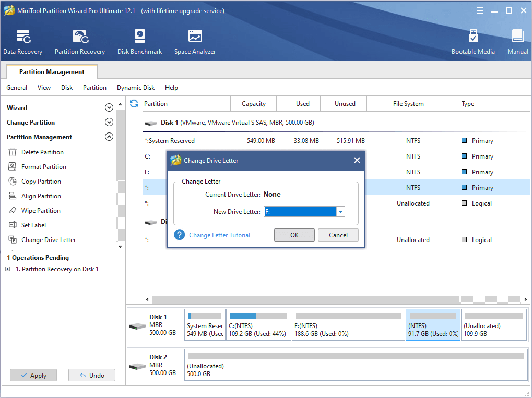
Task: Launch Partition Recovery from the toolbar
Action: click(80, 42)
